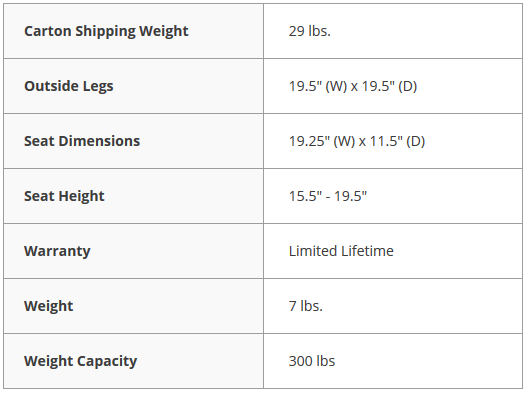Click the Carton Shipping Weight label
The height and width of the screenshot is (393, 527).
point(106,31)
